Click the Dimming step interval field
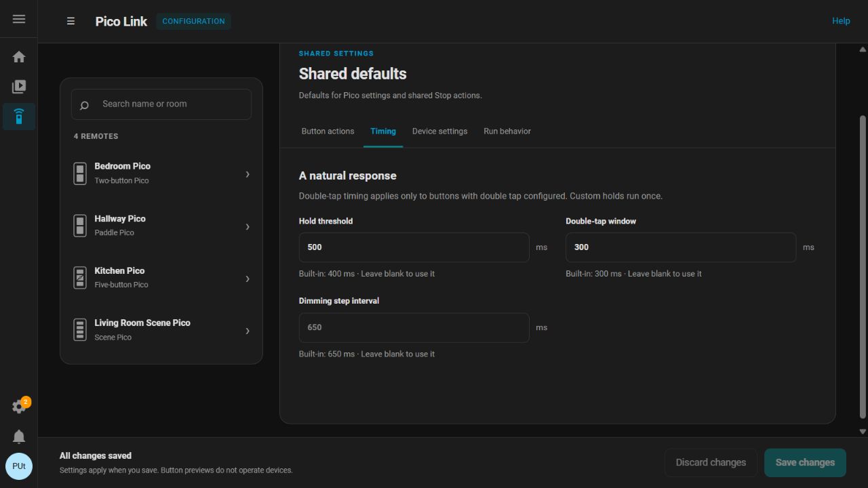The image size is (868, 488). click(x=414, y=327)
